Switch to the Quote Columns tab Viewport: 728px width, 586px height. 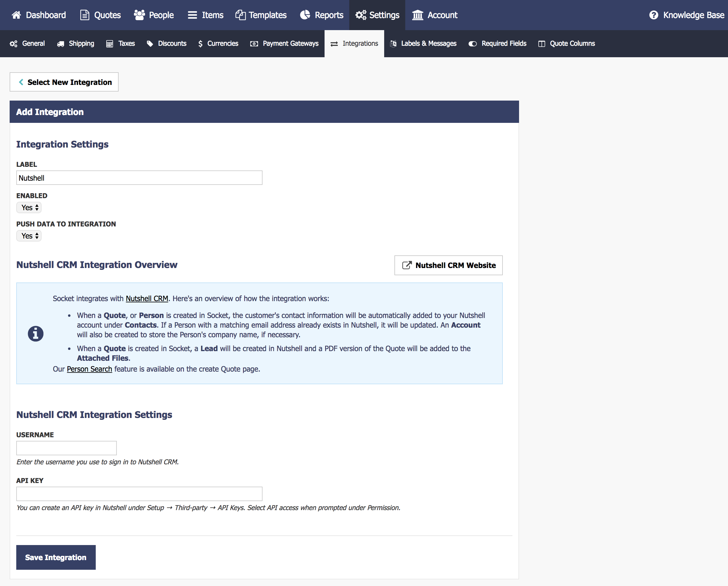(567, 44)
